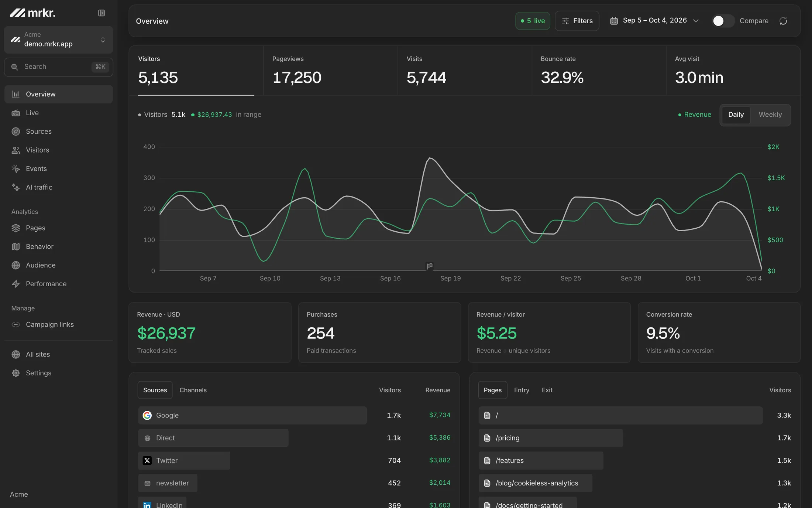
Task: Focus the Search field
Action: click(59, 67)
